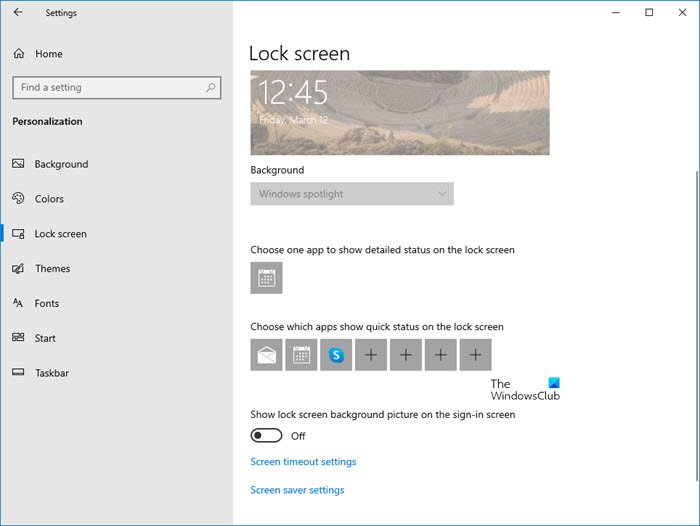
Task: Open Background personalization page
Action: pos(61,164)
